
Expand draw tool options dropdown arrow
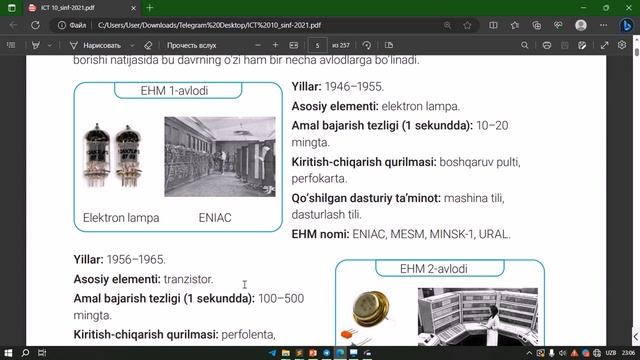click(x=132, y=45)
